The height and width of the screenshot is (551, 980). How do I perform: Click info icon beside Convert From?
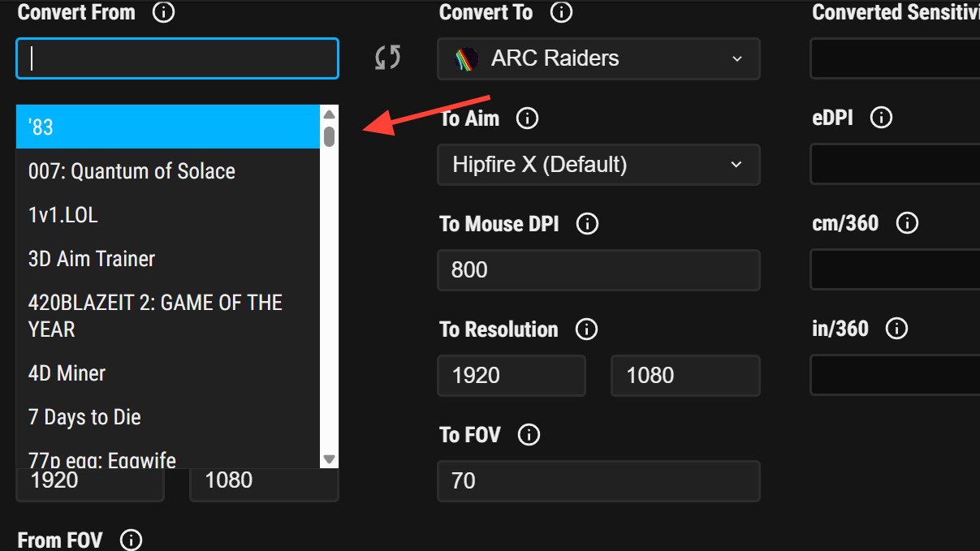pyautogui.click(x=164, y=12)
